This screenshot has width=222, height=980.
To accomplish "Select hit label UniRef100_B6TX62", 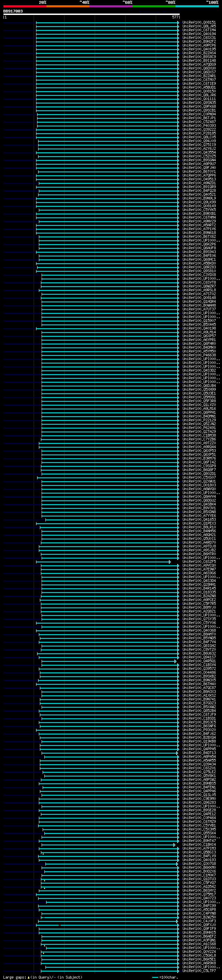I will click(x=199, y=237).
